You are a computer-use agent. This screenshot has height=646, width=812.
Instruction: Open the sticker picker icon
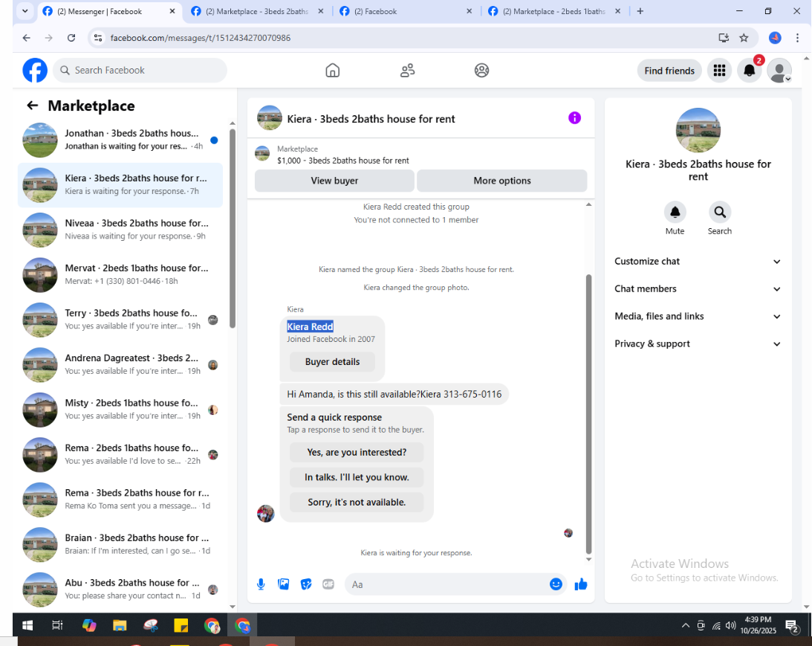[306, 584]
